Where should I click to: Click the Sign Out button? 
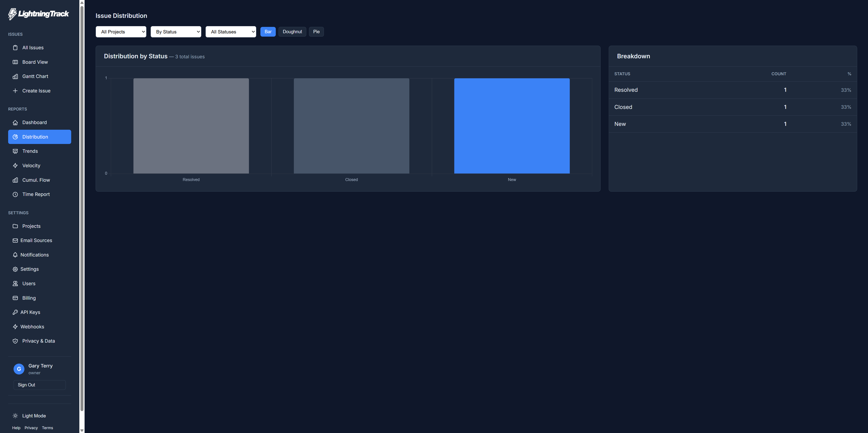point(39,384)
